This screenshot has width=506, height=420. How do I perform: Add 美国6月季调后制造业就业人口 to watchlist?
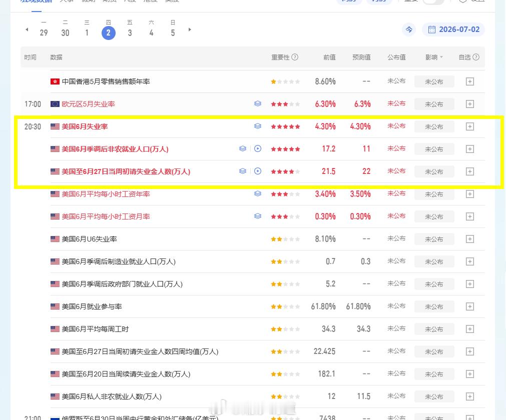(470, 261)
